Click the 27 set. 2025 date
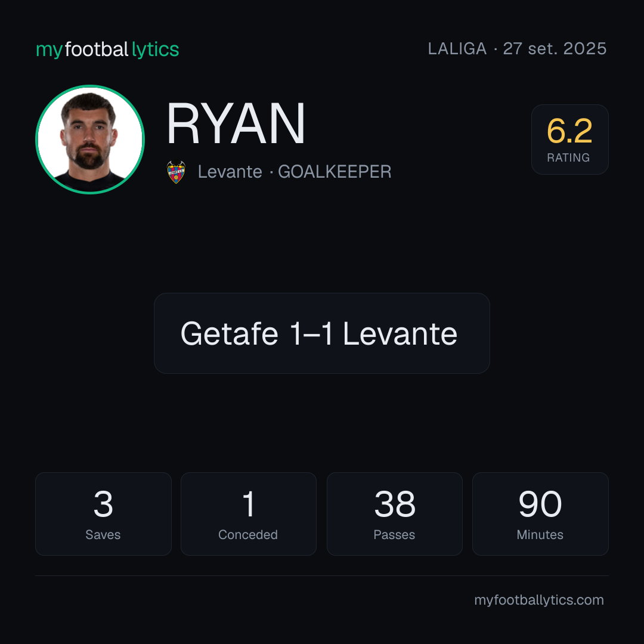Image resolution: width=644 pixels, height=644 pixels. tap(555, 49)
